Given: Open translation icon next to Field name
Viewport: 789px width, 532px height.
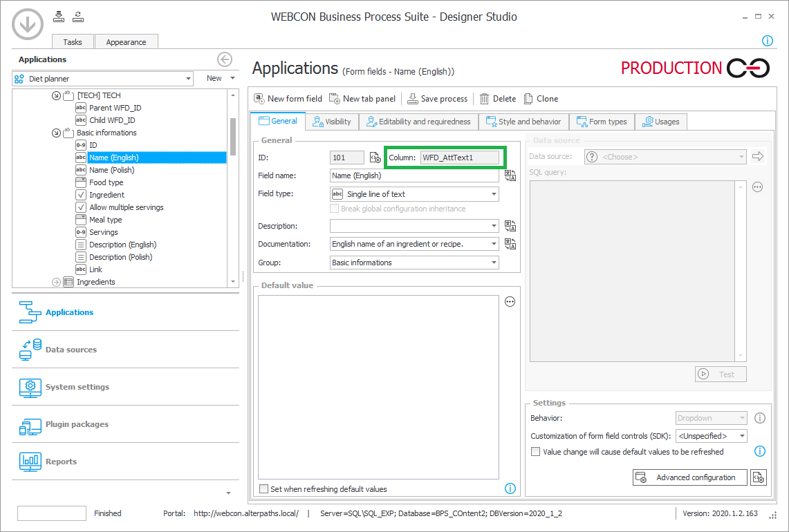Looking at the screenshot, I should coord(510,175).
